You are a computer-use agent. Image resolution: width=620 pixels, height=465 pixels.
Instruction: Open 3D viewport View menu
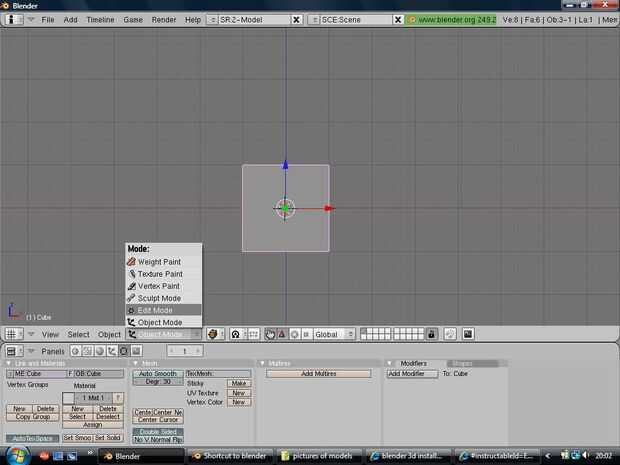pyautogui.click(x=50, y=335)
